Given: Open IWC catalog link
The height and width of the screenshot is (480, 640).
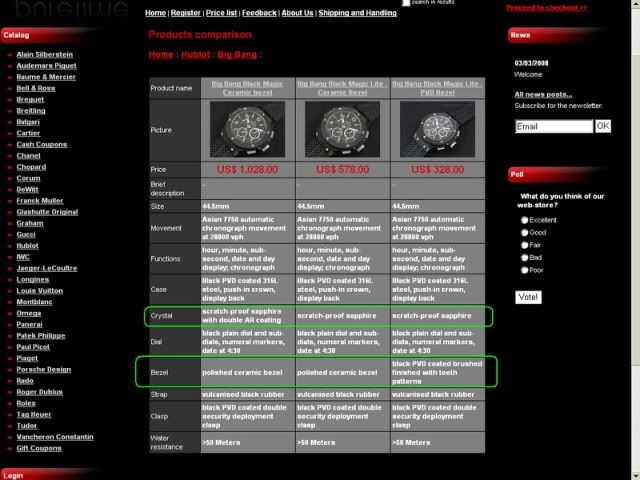Looking at the screenshot, I should 23,257.
